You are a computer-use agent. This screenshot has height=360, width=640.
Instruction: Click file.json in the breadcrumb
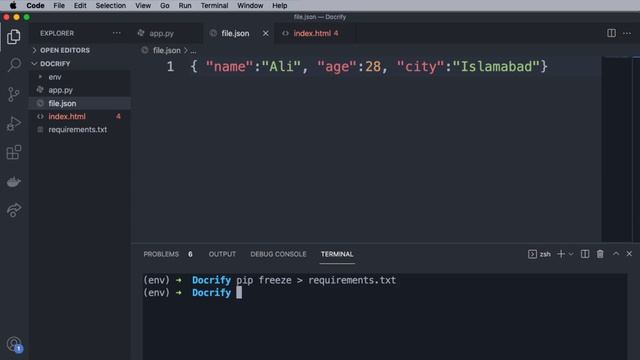pyautogui.click(x=167, y=51)
